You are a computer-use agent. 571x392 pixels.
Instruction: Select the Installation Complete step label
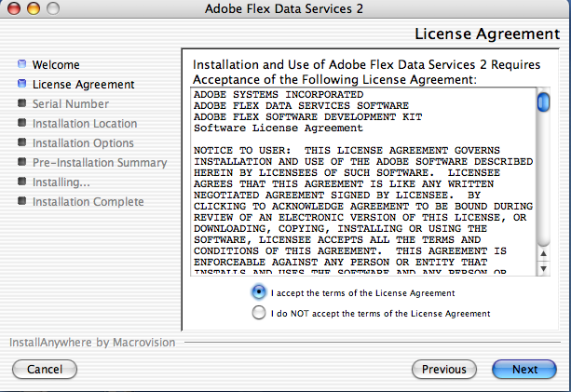click(x=88, y=202)
